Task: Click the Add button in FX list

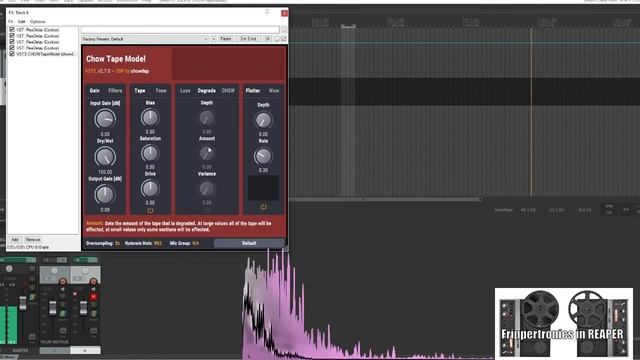Action: [x=15, y=240]
